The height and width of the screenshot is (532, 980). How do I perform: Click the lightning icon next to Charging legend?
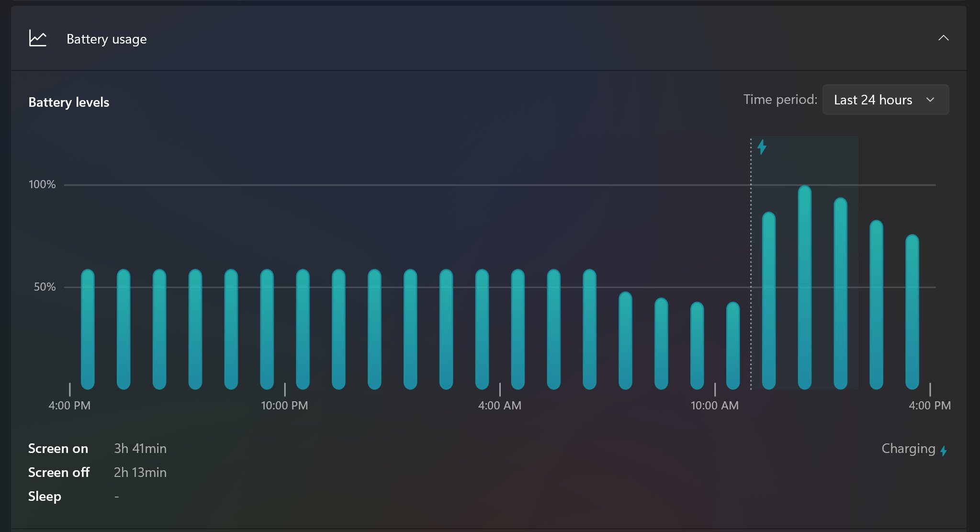pos(943,451)
